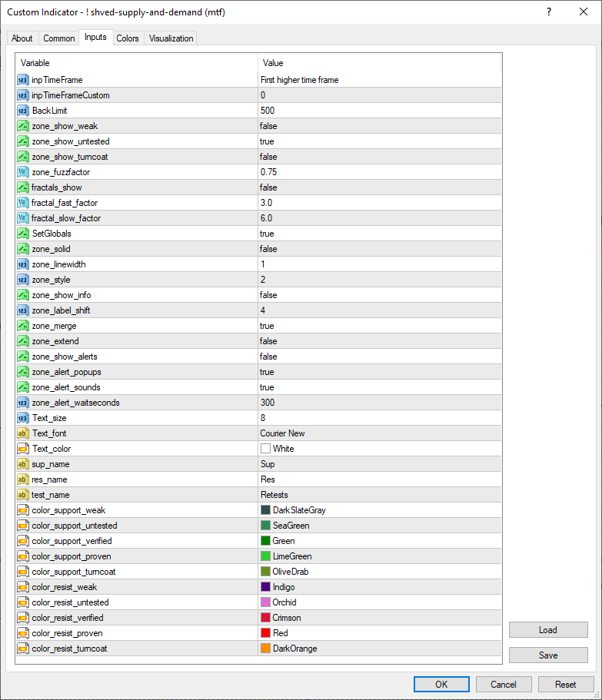
Task: Click the Load button
Action: tap(548, 630)
